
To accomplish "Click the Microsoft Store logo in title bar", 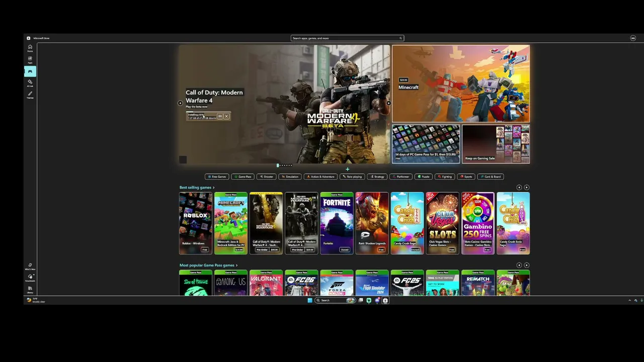I will click(x=29, y=38).
